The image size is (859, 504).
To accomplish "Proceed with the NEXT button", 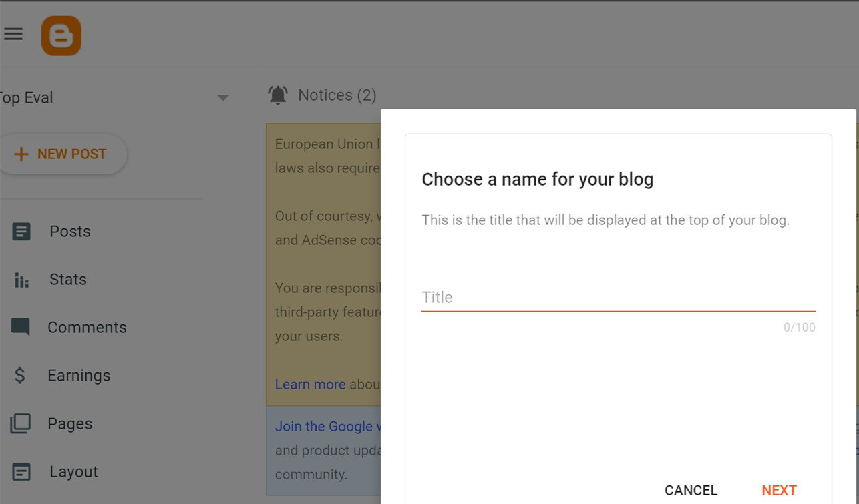I will 779,490.
